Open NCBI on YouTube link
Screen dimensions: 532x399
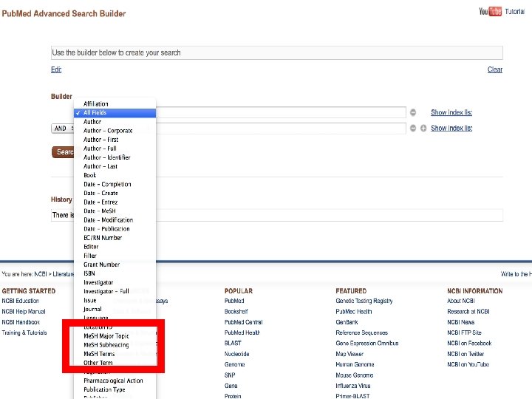pos(468,364)
